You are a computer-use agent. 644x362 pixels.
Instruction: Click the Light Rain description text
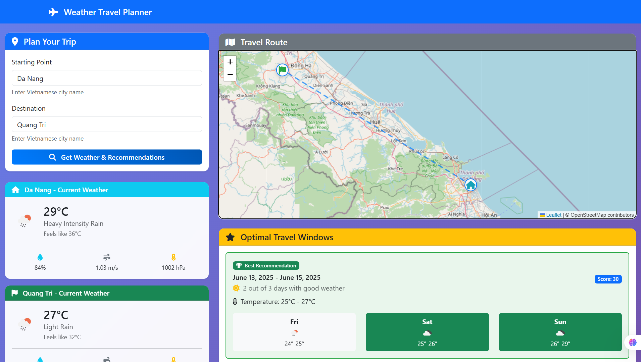[x=58, y=327]
